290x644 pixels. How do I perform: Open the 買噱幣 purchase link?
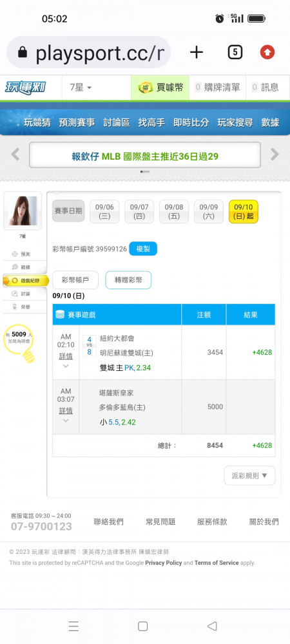[x=160, y=88]
